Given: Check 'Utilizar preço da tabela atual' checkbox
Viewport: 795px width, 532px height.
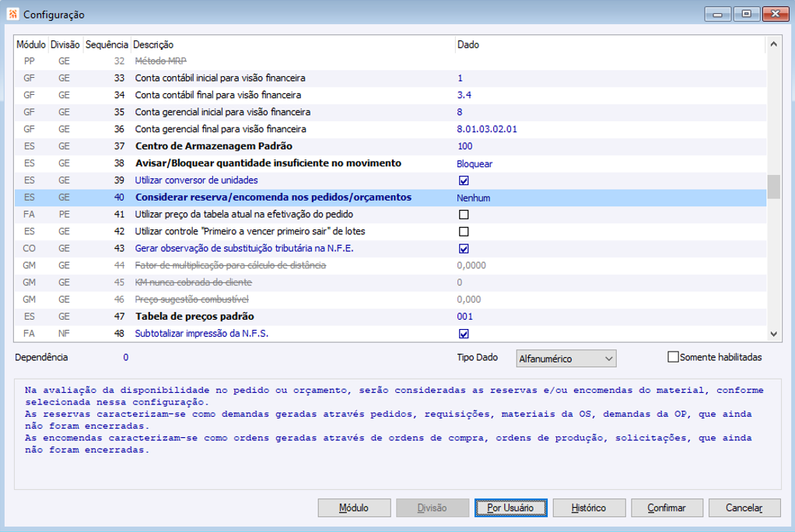Looking at the screenshot, I should 464,215.
